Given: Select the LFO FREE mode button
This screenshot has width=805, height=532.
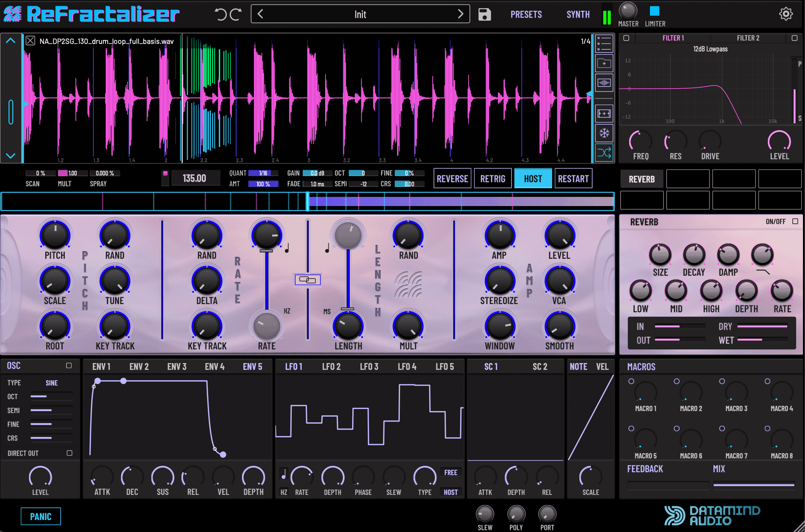Looking at the screenshot, I should coord(451,472).
